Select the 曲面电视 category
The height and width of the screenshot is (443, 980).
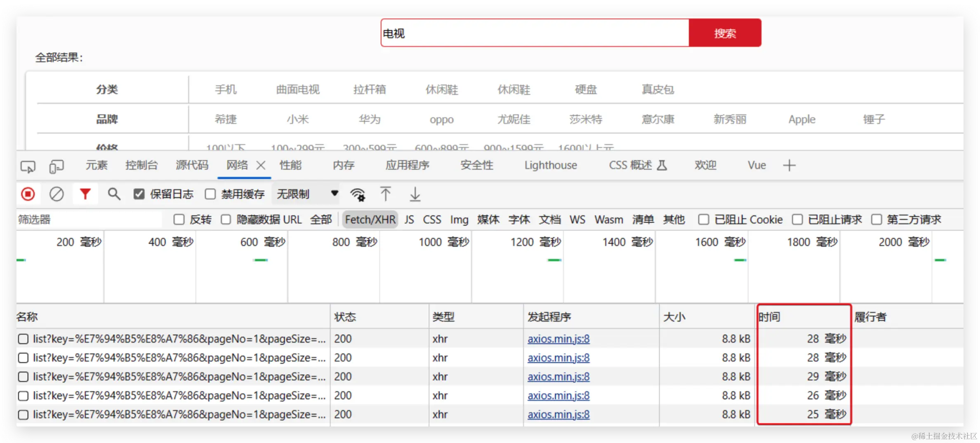(298, 90)
